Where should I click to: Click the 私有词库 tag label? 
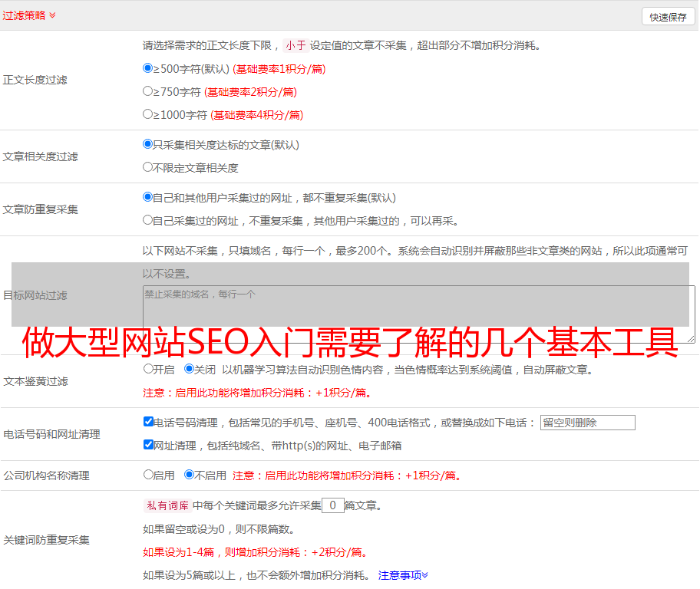click(166, 505)
